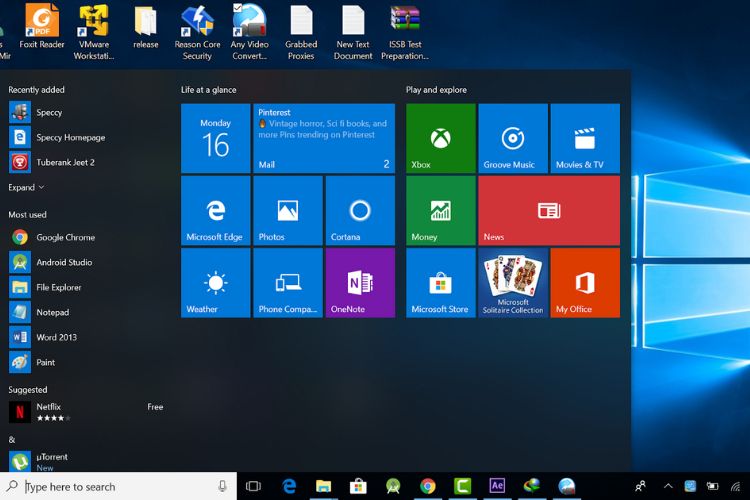Click the taskbar search box
Viewport: 750px width, 500px height.
pyautogui.click(x=118, y=487)
